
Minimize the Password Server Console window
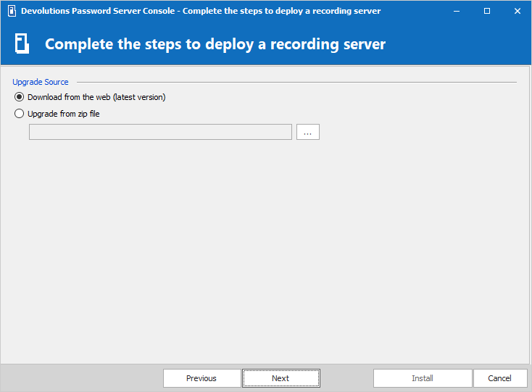click(457, 11)
